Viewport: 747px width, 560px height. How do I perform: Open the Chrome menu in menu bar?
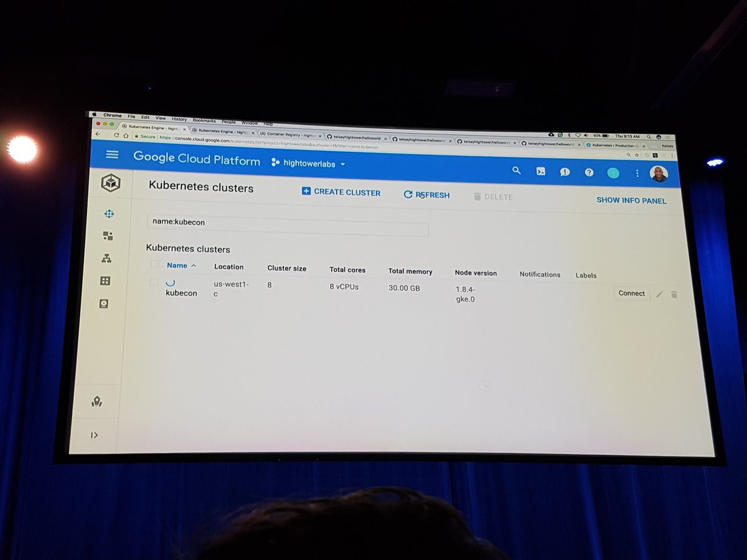112,115
